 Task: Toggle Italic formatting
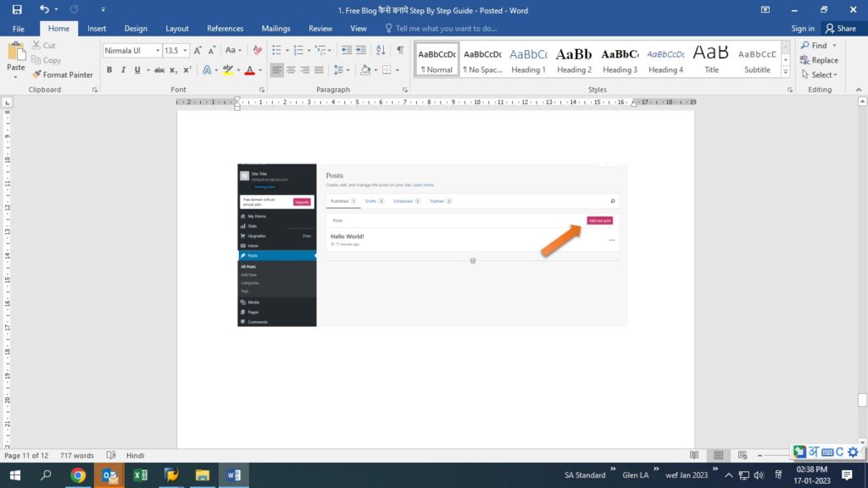(123, 70)
